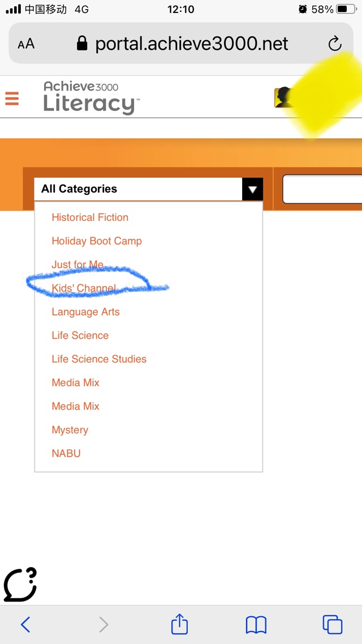Viewport: 362px width, 644px height.
Task: Select the Life Science option
Action: (80, 335)
